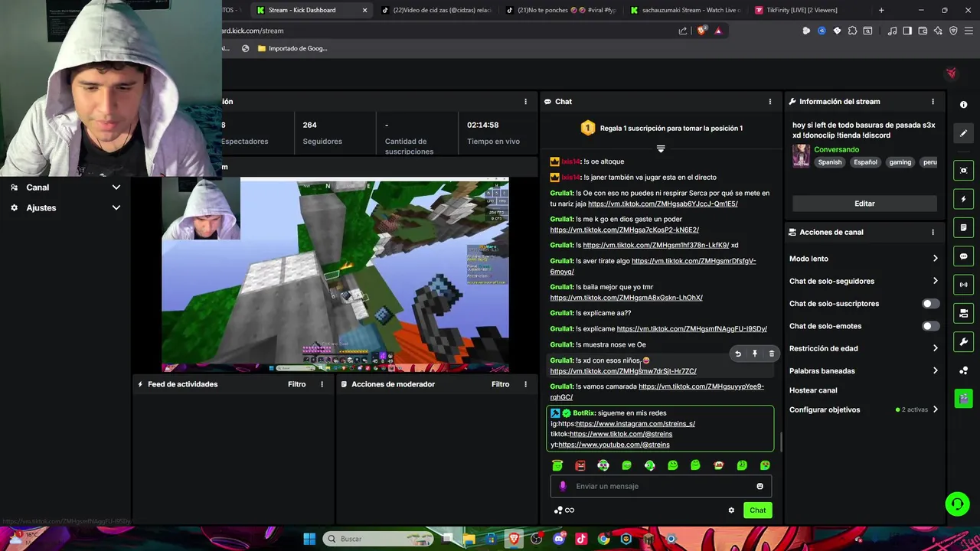Open the emoji picker in message box
This screenshot has width=980, height=551.
[x=759, y=486]
